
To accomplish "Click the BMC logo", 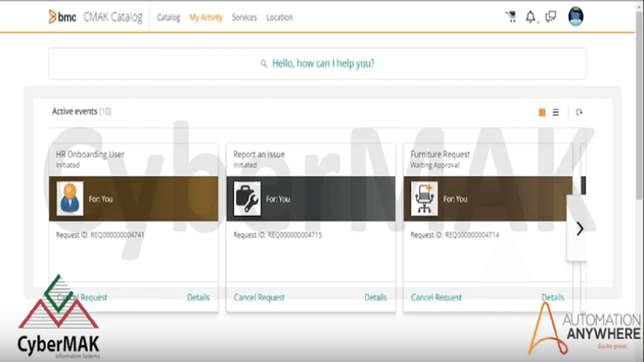I will pyautogui.click(x=62, y=17).
